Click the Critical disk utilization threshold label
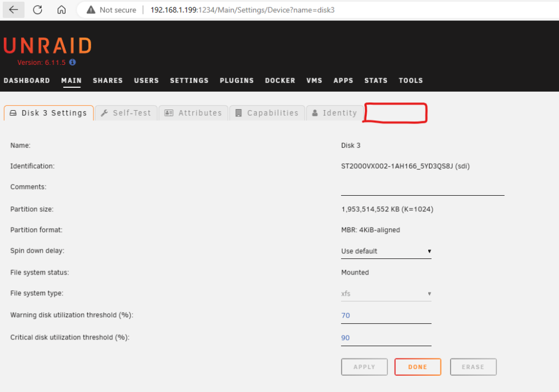The width and height of the screenshot is (559, 392). pyautogui.click(x=70, y=337)
